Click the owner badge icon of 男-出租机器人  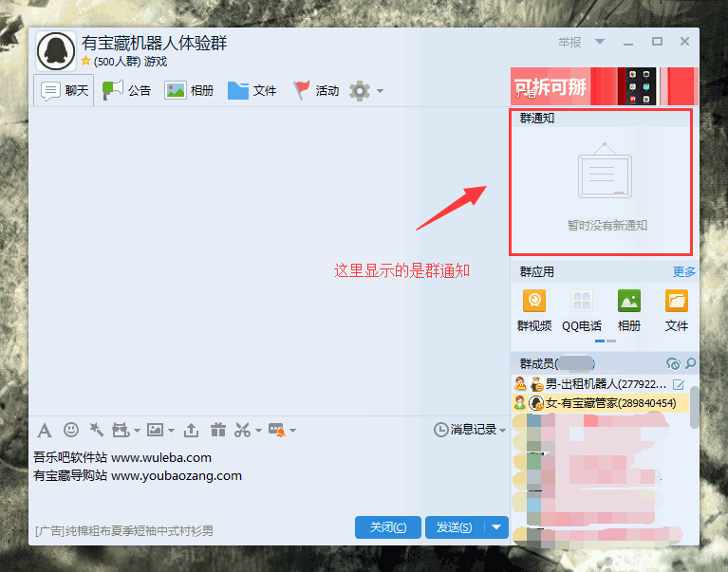coord(520,384)
